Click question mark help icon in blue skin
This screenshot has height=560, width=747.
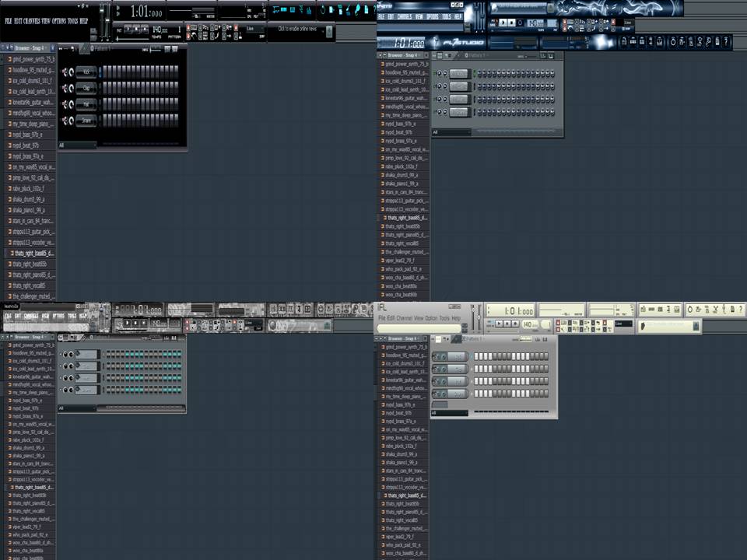(726, 42)
